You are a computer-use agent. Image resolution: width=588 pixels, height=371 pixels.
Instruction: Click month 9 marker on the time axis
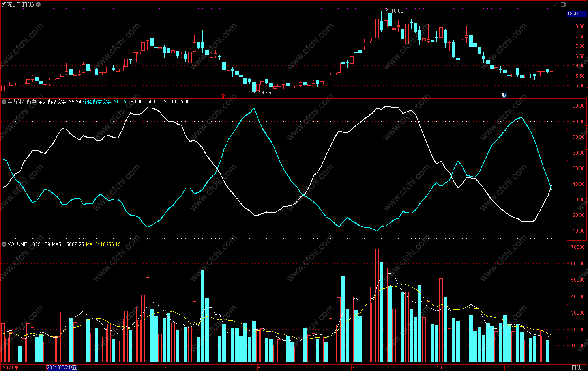(353, 367)
